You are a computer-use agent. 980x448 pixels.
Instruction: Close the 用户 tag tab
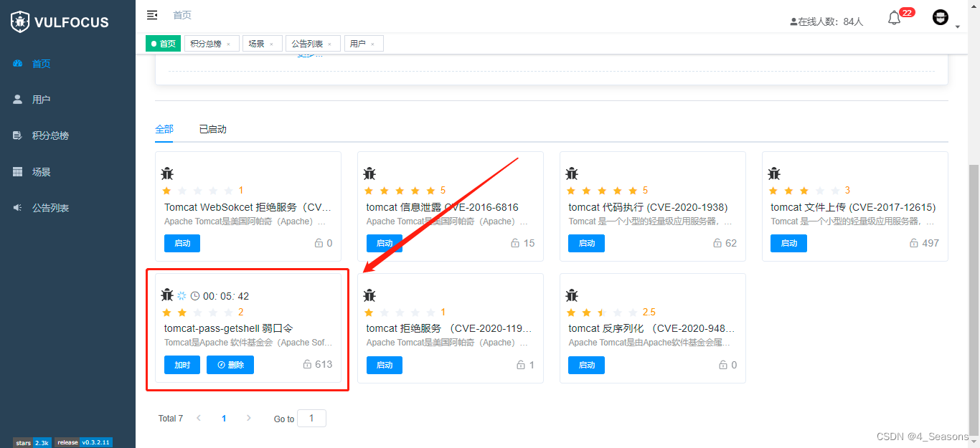[x=372, y=44]
